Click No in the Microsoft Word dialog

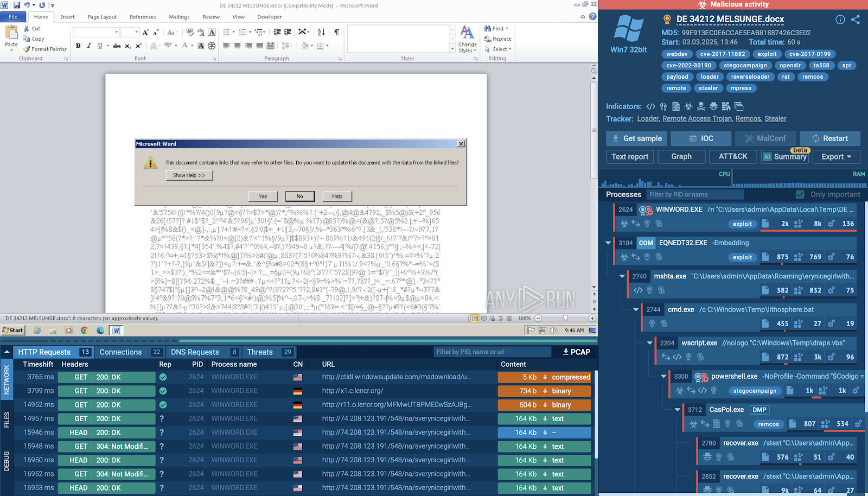tap(300, 196)
